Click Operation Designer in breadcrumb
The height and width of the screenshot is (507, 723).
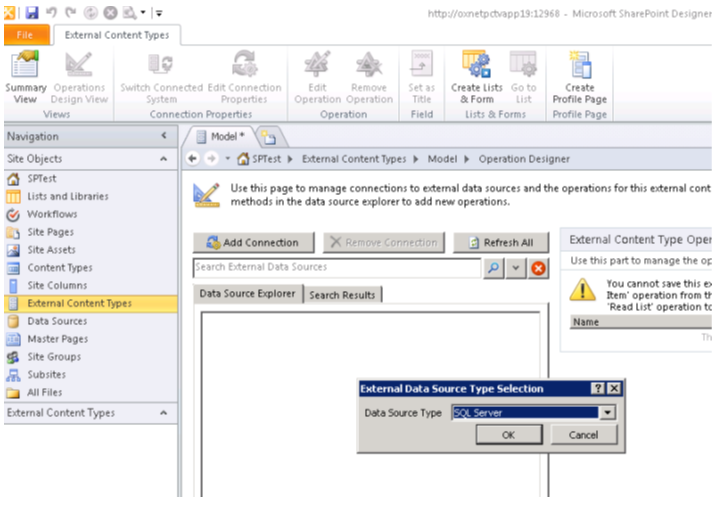[524, 159]
